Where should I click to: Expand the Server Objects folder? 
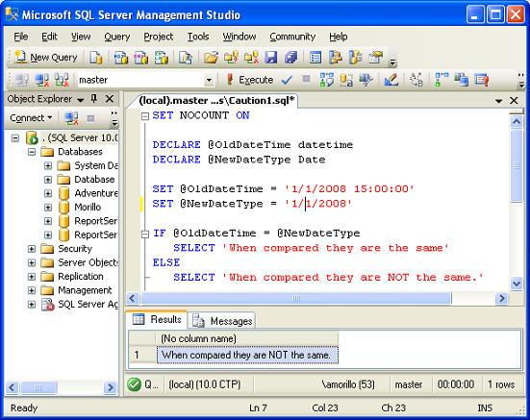32,262
